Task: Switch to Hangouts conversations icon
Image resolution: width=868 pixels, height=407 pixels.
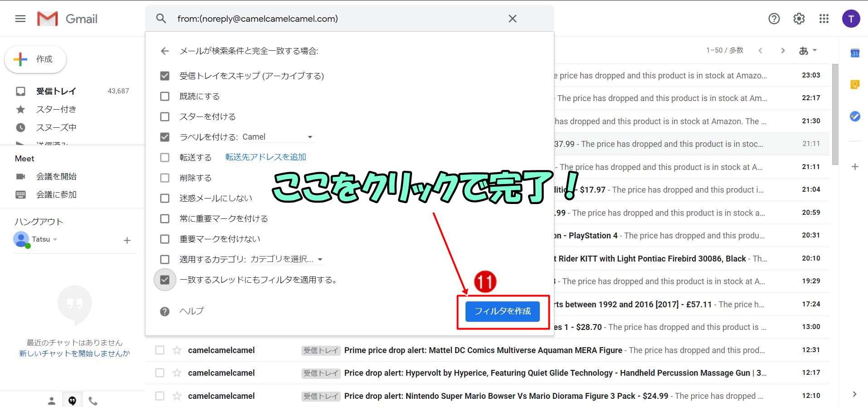Action: pos(72,401)
